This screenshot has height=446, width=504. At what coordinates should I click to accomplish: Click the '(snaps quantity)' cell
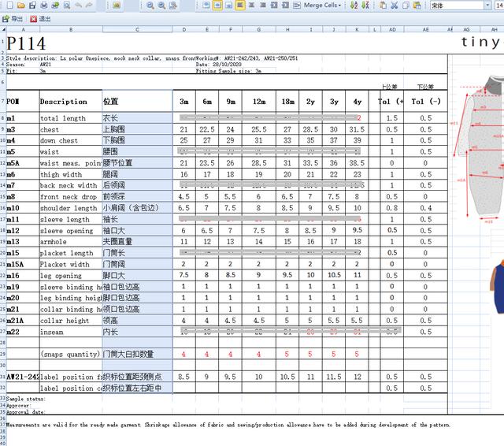(71, 355)
